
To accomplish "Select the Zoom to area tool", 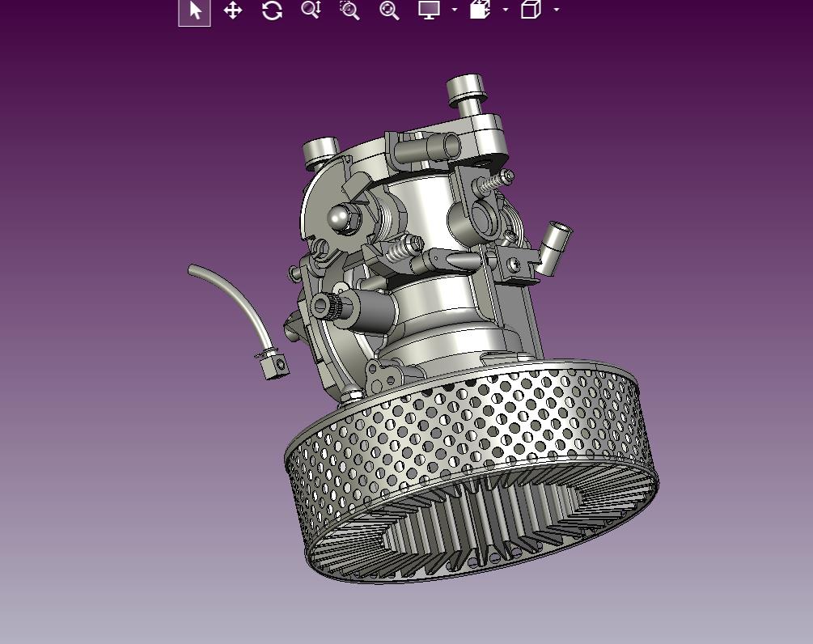I will point(349,11).
